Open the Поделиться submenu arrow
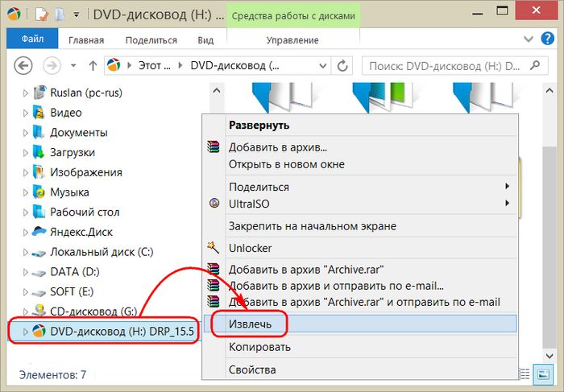The width and height of the screenshot is (564, 392). (x=507, y=187)
